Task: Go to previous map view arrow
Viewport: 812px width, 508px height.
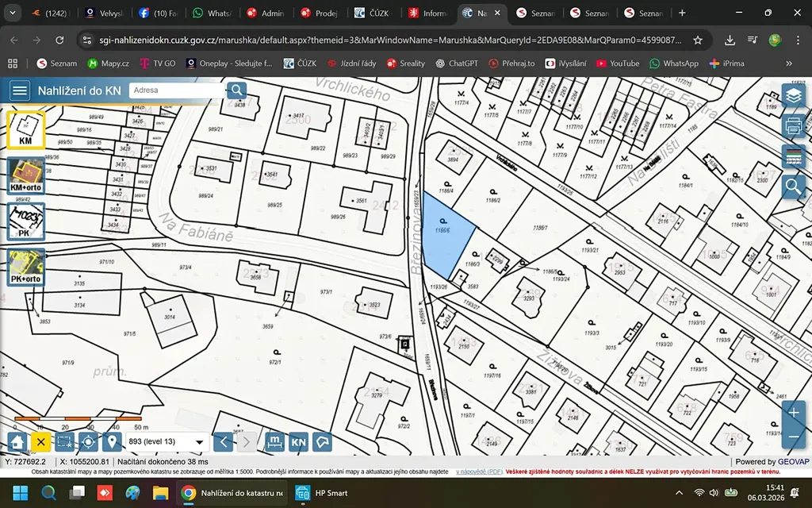Action: (224, 442)
